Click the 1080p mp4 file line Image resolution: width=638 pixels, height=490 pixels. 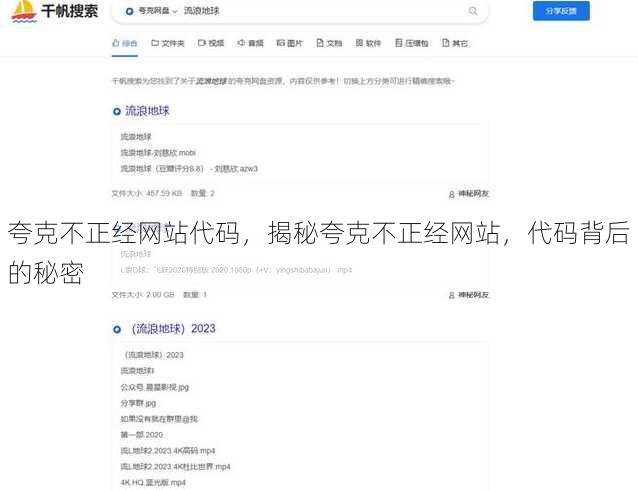tap(236, 270)
